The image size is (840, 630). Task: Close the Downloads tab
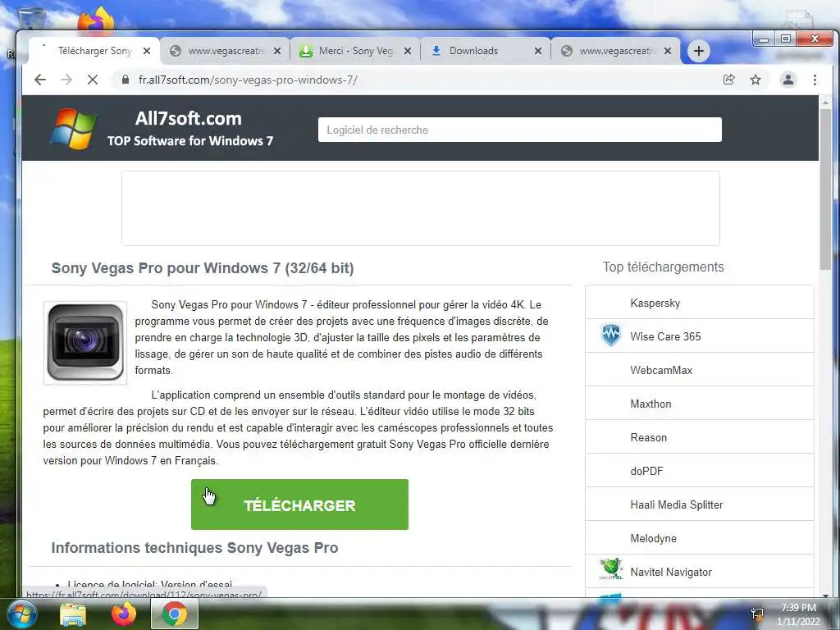point(538,51)
